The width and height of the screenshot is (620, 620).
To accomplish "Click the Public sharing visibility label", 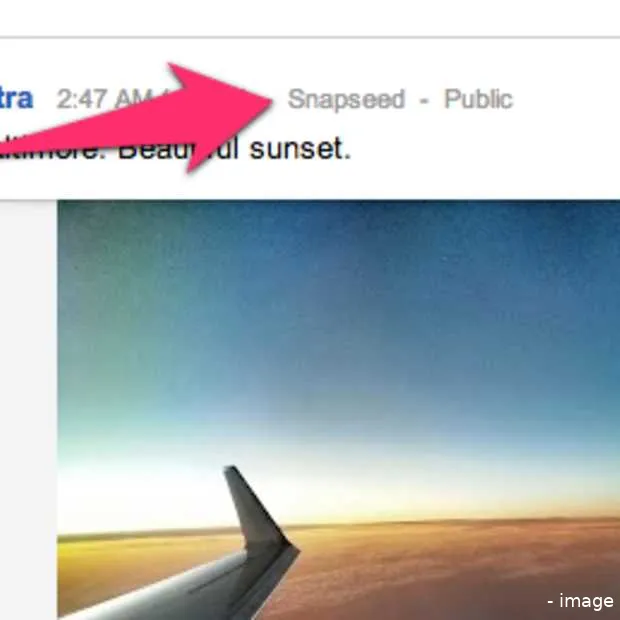I will (478, 99).
